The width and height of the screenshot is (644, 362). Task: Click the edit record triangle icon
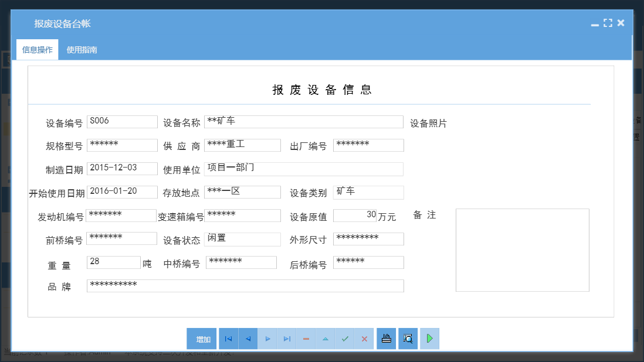tap(325, 339)
